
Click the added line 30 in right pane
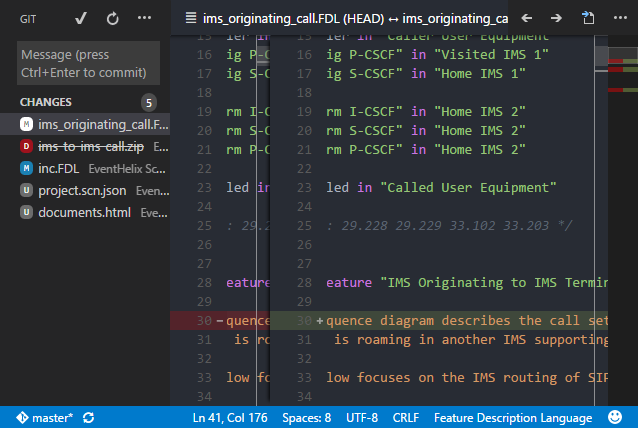pyautogui.click(x=439, y=321)
